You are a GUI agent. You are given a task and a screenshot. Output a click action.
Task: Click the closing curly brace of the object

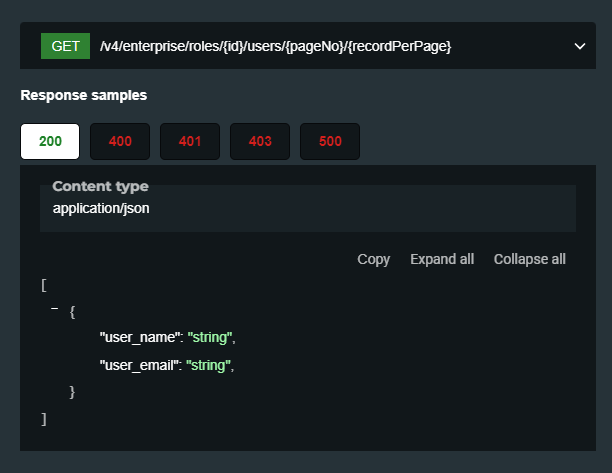point(72,392)
